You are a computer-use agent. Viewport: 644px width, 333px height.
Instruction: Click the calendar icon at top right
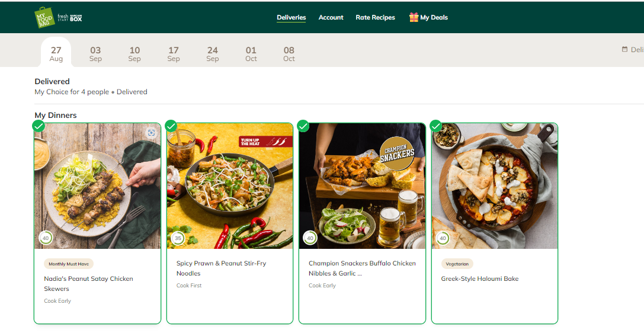pos(624,50)
